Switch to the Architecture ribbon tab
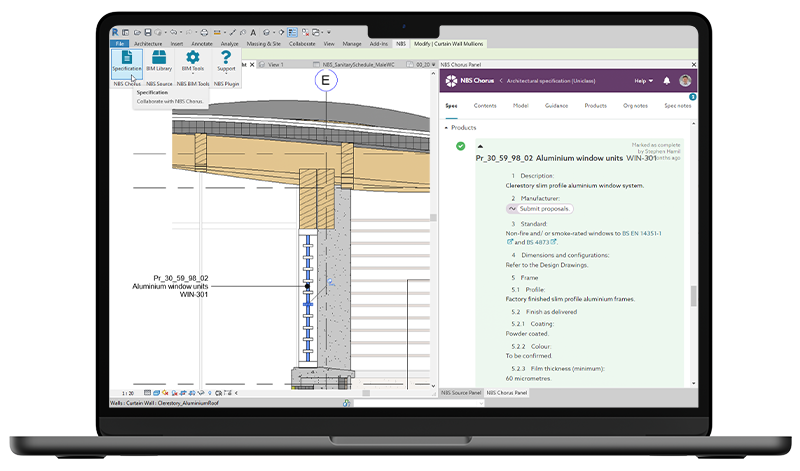Screen dimensions: 800x471 click(x=148, y=44)
